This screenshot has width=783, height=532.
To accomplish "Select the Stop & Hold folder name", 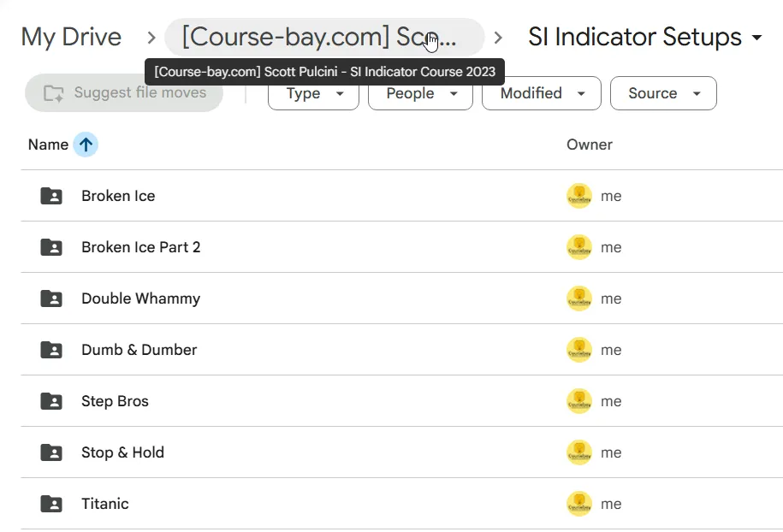I will 123,452.
